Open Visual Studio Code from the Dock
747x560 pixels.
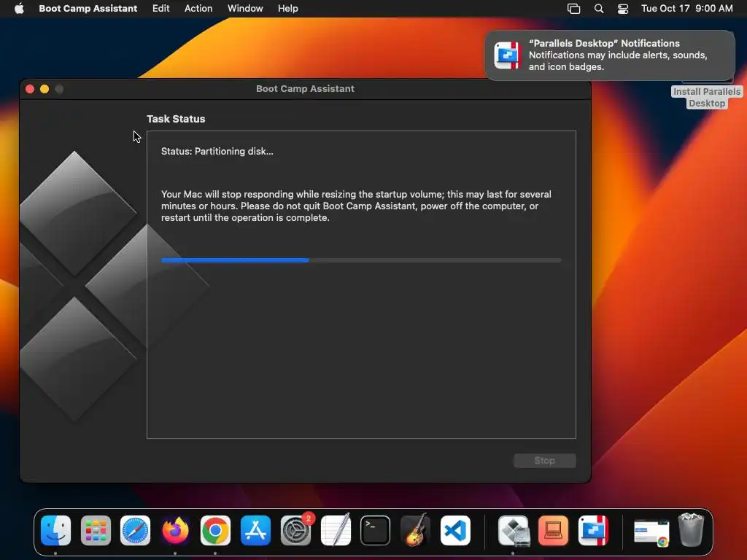tap(455, 530)
